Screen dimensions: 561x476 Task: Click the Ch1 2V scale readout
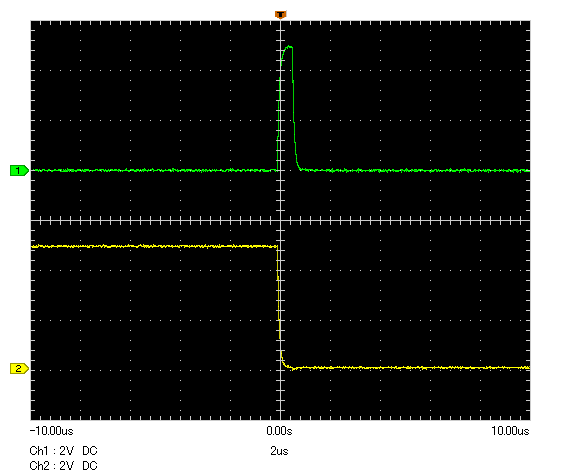(52, 451)
